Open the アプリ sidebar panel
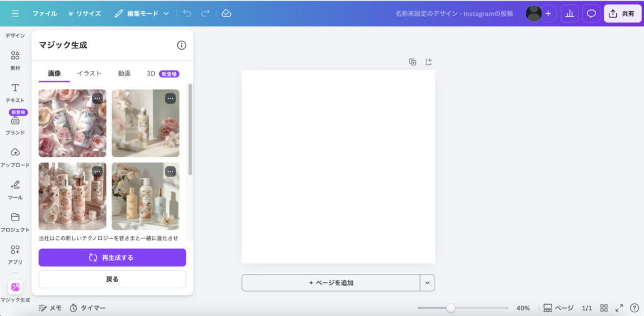Image resolution: width=644 pixels, height=316 pixels. point(15,255)
